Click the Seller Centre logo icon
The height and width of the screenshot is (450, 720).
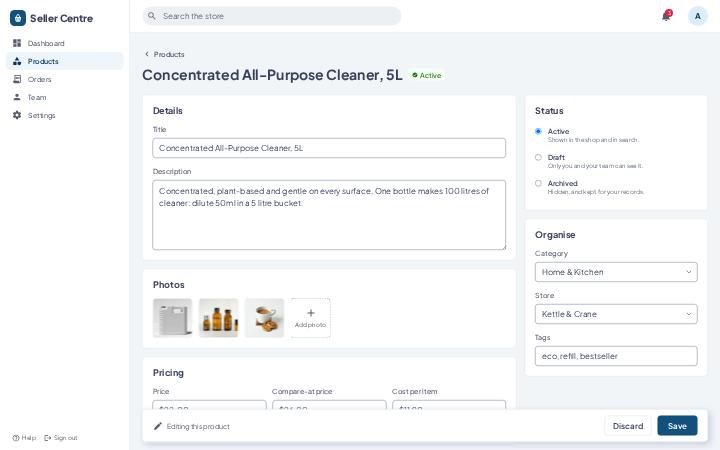pyautogui.click(x=17, y=18)
